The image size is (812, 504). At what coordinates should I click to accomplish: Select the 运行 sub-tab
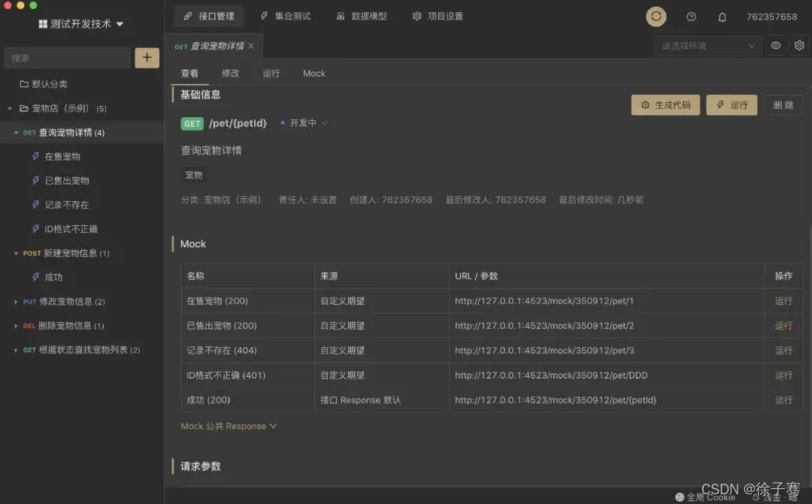271,74
